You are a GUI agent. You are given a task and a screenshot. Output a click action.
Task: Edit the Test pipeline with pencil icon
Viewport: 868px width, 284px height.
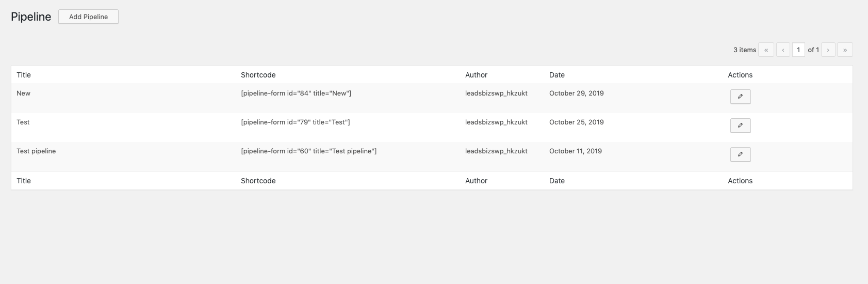[740, 125]
